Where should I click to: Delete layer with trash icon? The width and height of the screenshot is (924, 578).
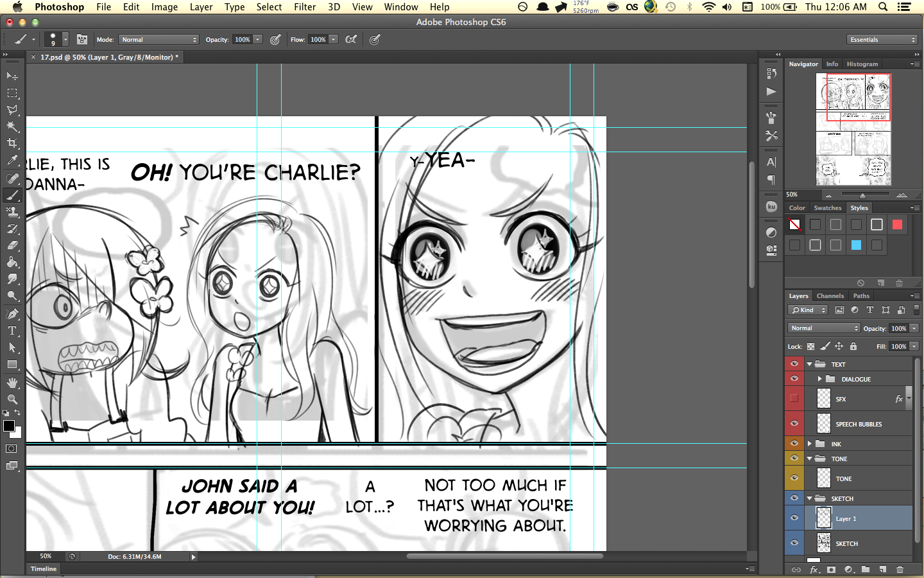(900, 570)
